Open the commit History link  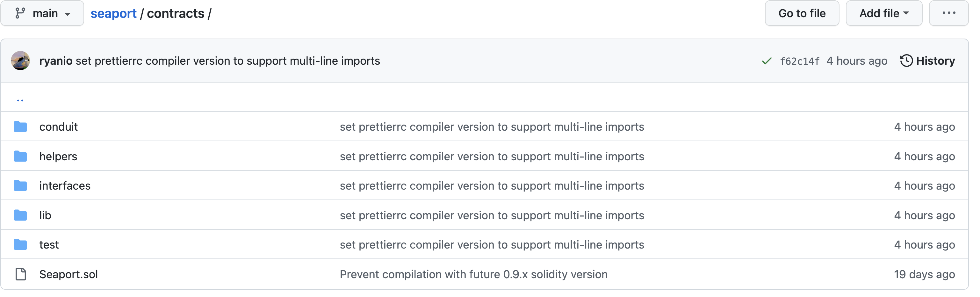[x=927, y=61]
